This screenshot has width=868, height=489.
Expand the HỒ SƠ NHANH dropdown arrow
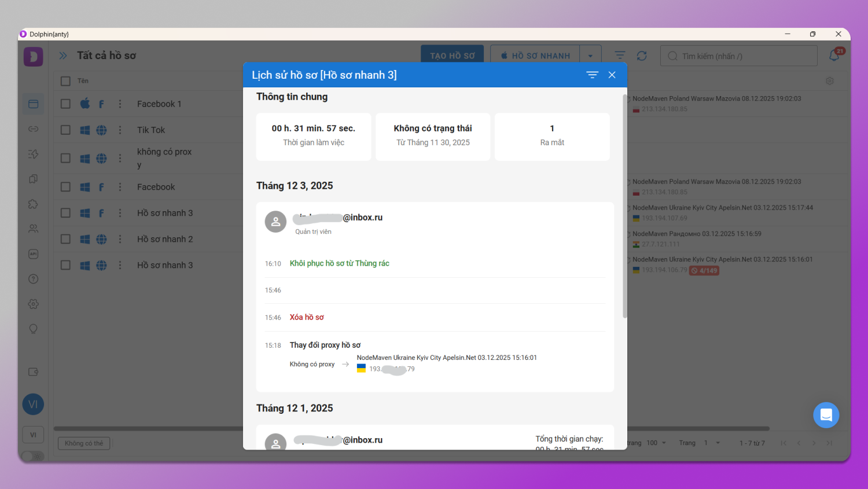tap(590, 56)
